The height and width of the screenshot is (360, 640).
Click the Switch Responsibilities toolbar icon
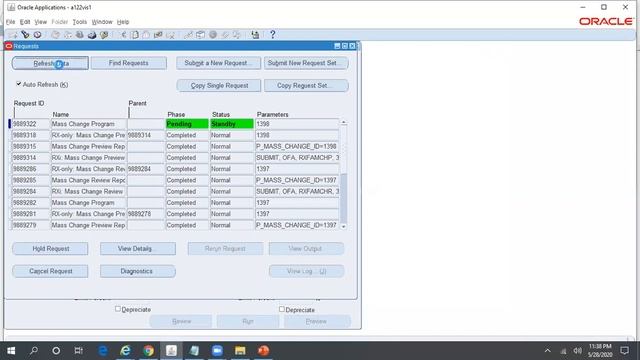pos(80,35)
